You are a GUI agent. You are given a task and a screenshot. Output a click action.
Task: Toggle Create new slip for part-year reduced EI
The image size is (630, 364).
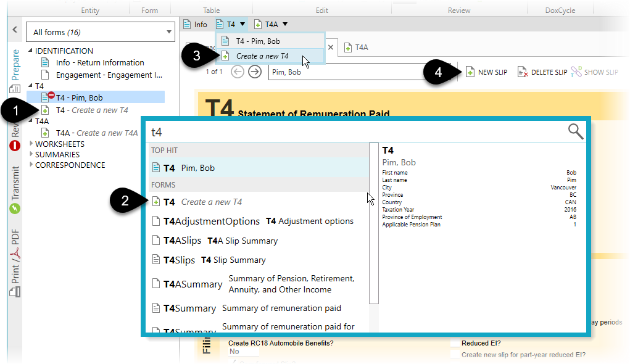(x=455, y=355)
